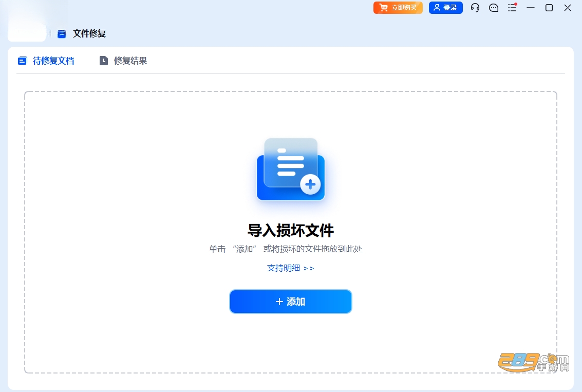This screenshot has width=582, height=392.
Task: Select the 待修复文档 tab
Action: coord(46,61)
